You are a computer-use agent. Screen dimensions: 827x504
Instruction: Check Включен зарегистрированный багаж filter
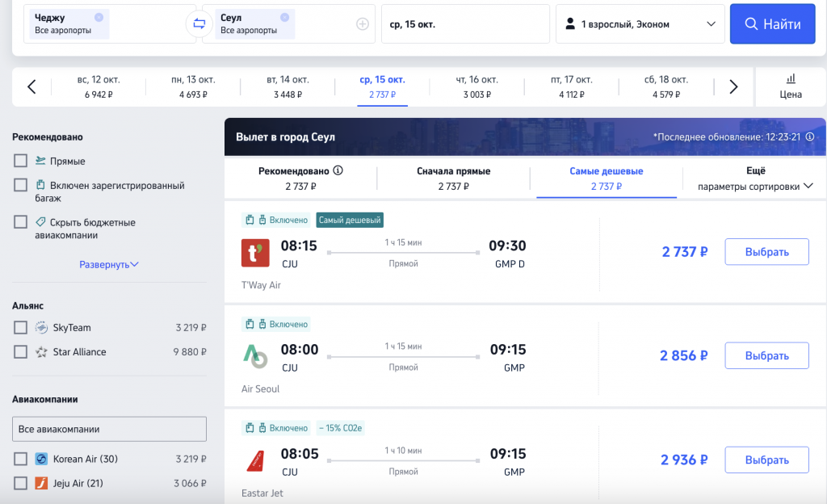coord(20,185)
